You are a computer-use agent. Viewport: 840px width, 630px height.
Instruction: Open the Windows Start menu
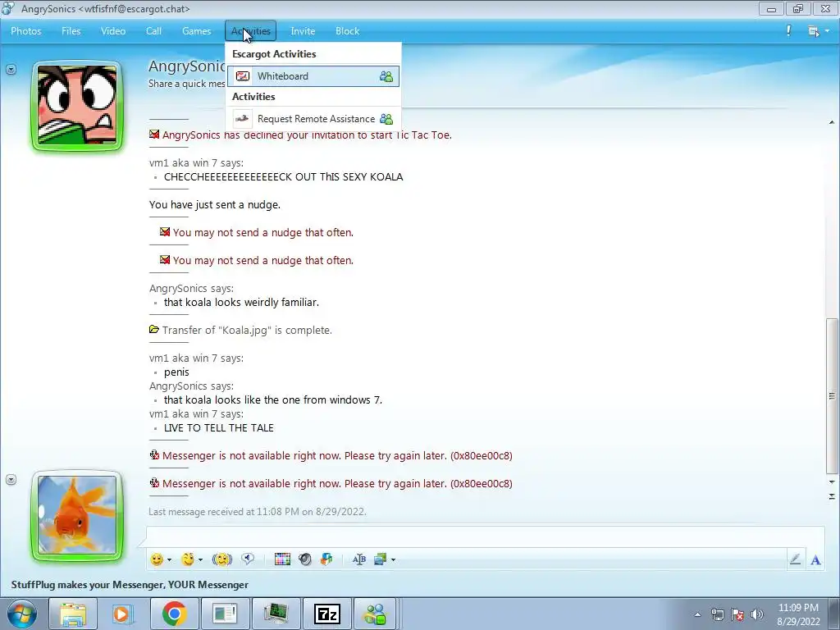(x=22, y=614)
